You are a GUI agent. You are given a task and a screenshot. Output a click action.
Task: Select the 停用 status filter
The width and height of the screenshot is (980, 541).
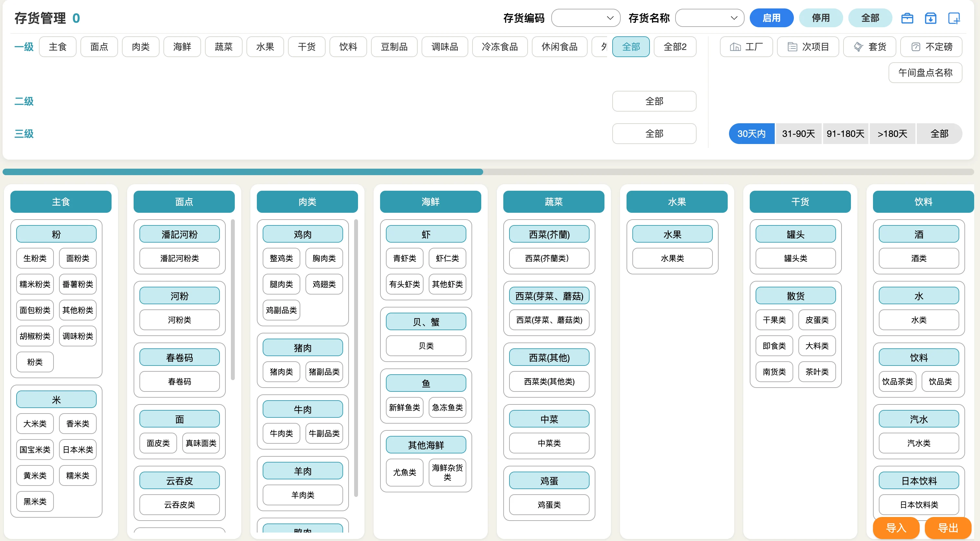click(821, 18)
